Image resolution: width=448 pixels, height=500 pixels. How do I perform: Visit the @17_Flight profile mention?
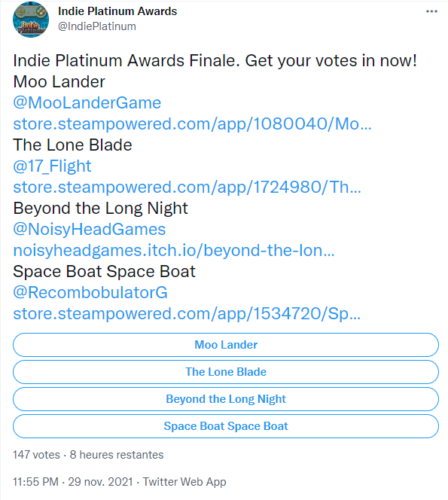tap(52, 166)
